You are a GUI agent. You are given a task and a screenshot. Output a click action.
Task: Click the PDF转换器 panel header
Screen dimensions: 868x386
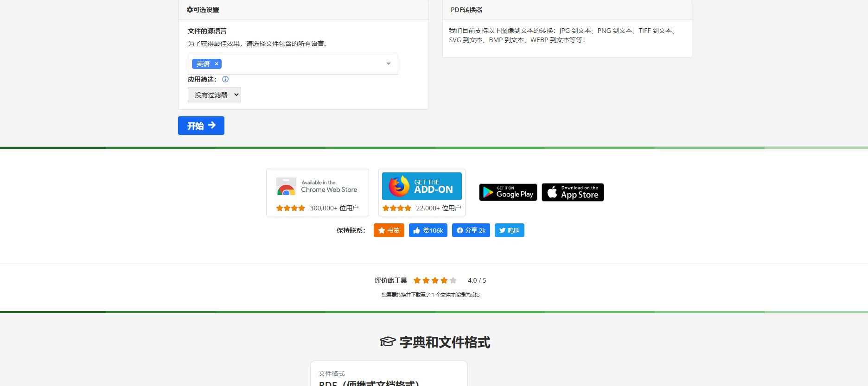tap(567, 10)
